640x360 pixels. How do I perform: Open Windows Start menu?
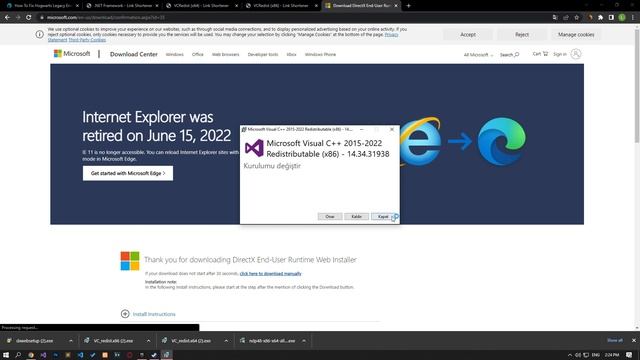[x=6, y=355]
